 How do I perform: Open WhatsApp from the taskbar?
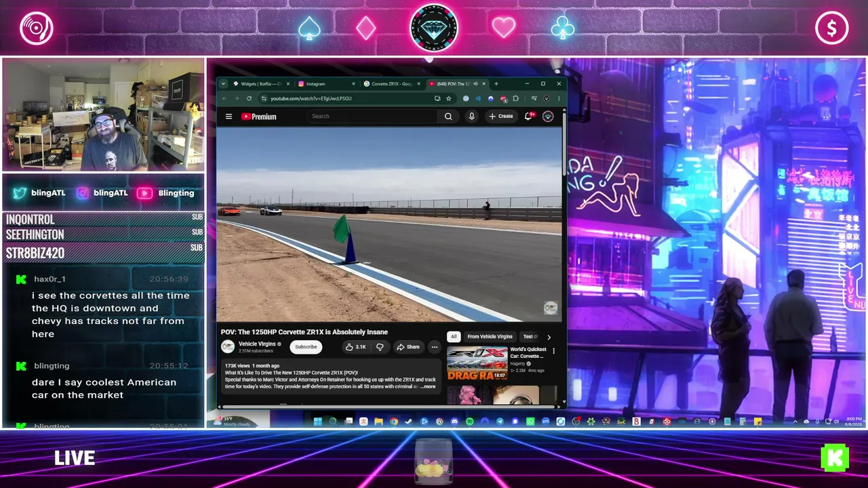point(530,422)
